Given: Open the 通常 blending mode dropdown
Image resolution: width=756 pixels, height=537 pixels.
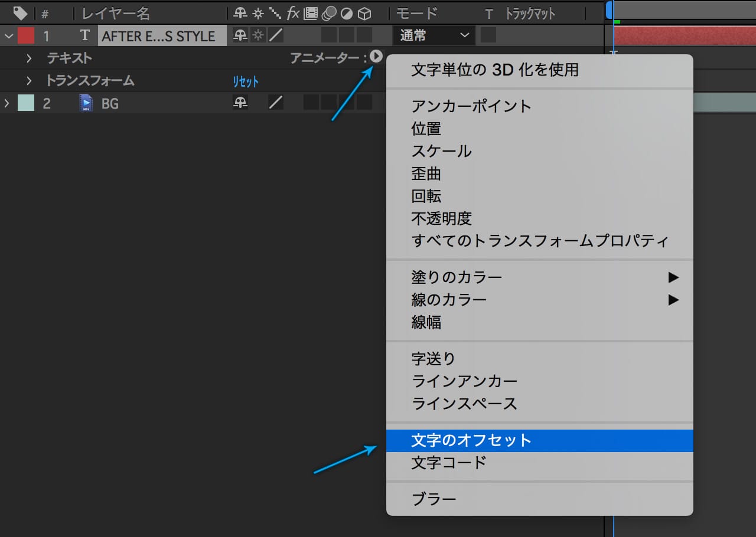Looking at the screenshot, I should pyautogui.click(x=434, y=35).
